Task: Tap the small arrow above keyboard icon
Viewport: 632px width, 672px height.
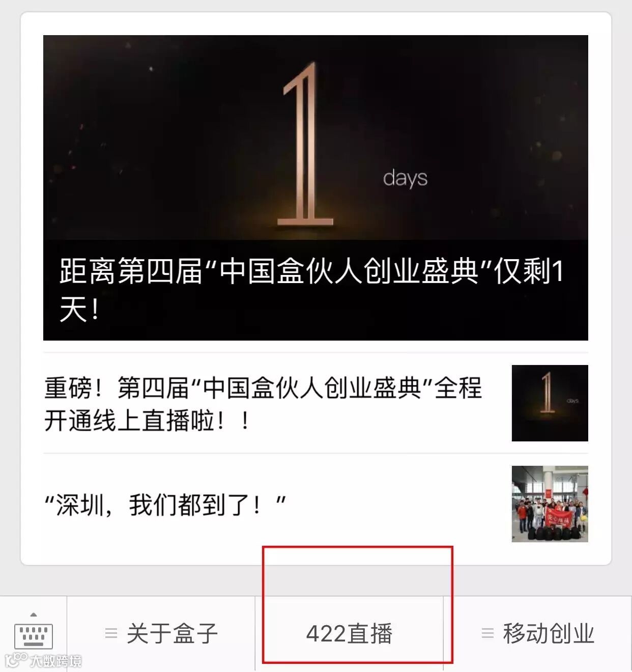Action: (34, 615)
